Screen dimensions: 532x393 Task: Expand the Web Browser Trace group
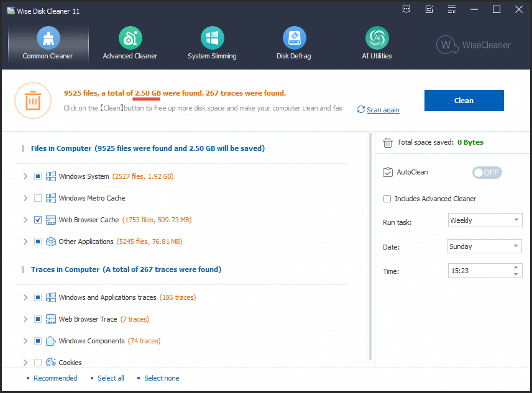[25, 319]
